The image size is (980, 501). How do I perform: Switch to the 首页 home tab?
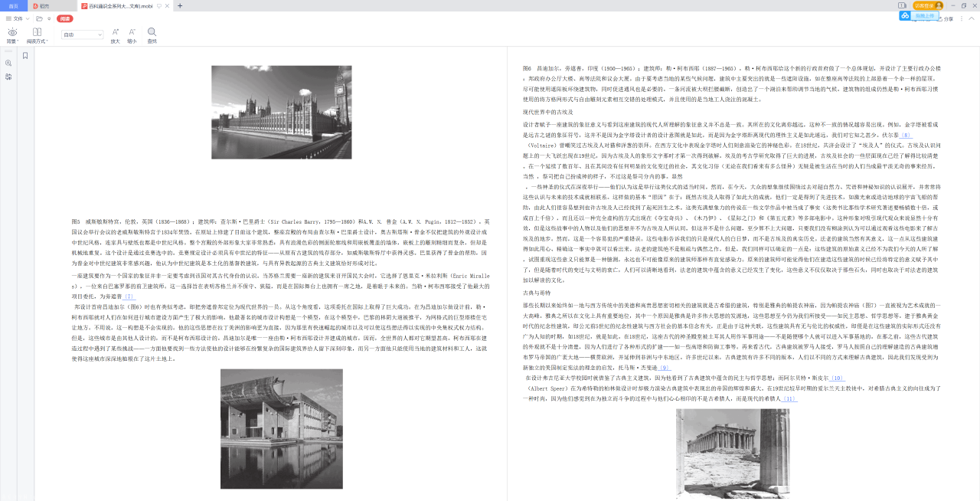click(14, 6)
